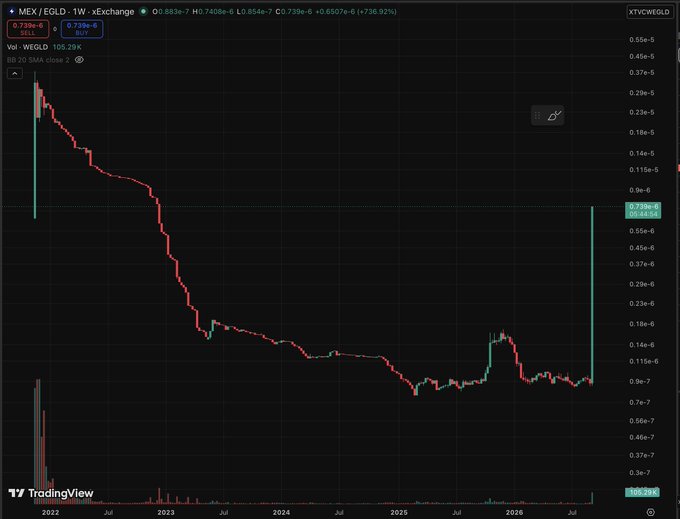Click the MEX token logo icon
680x519 pixels.
point(12,11)
